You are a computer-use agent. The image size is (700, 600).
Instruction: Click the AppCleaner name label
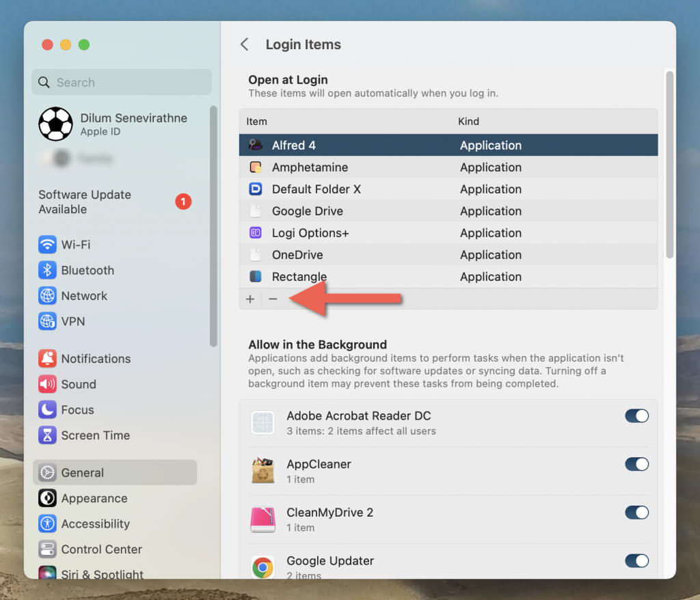pyautogui.click(x=319, y=464)
